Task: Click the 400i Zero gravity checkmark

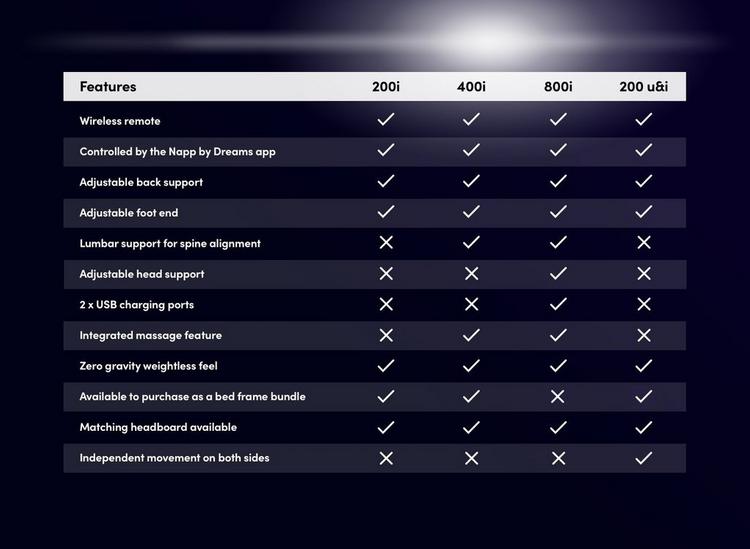Action: [x=471, y=366]
